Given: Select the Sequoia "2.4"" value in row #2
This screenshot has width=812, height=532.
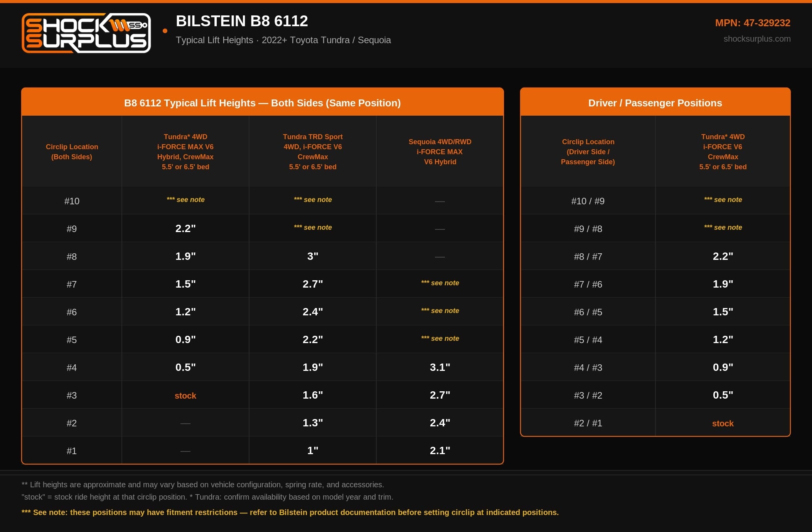Looking at the screenshot, I should 440,423.
